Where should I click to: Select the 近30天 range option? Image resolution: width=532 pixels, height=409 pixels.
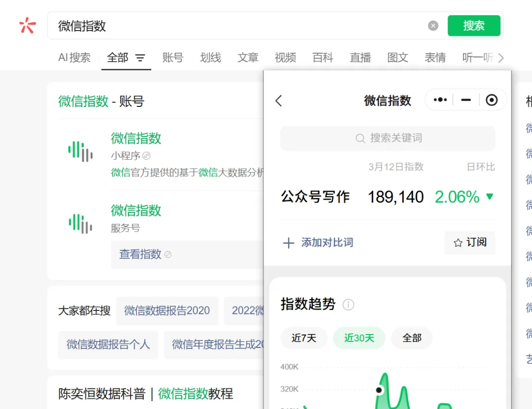click(359, 338)
